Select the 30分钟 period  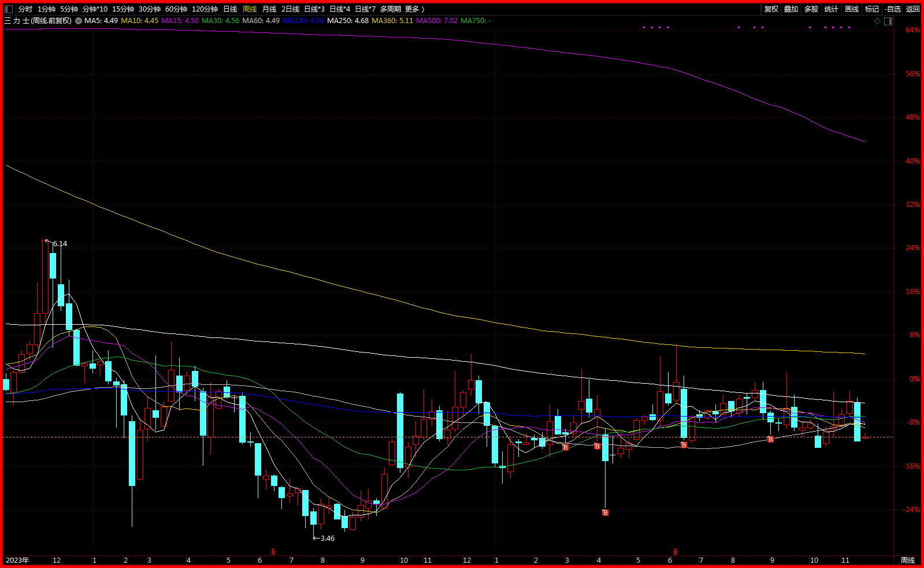[150, 9]
